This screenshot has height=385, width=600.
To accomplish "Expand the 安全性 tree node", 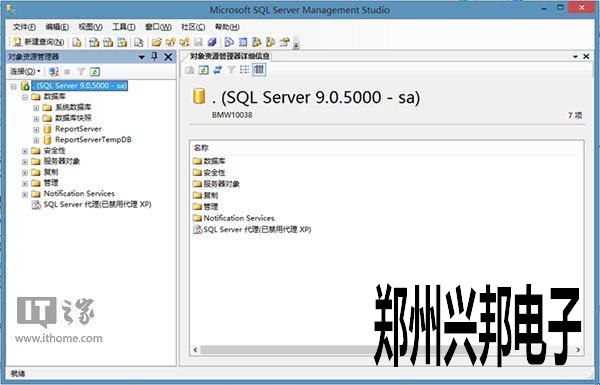I will 25,151.
